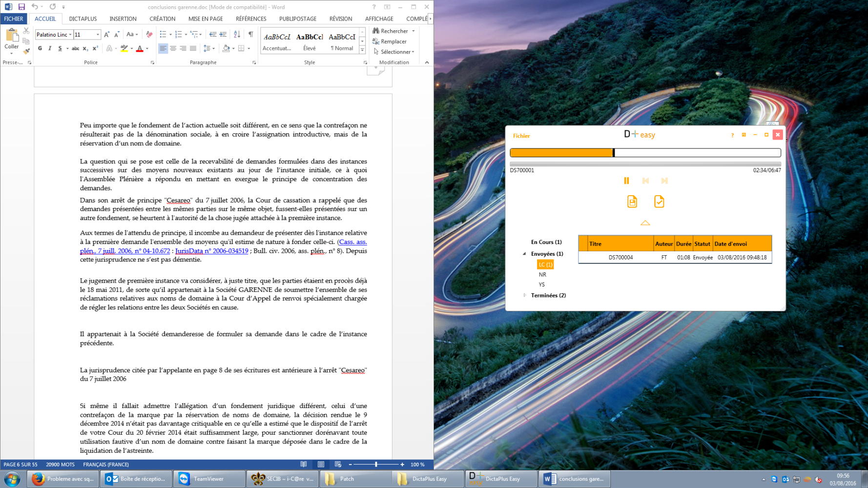Image resolution: width=868 pixels, height=488 pixels.
Task: Click the sort A-Z icon
Action: (x=237, y=34)
